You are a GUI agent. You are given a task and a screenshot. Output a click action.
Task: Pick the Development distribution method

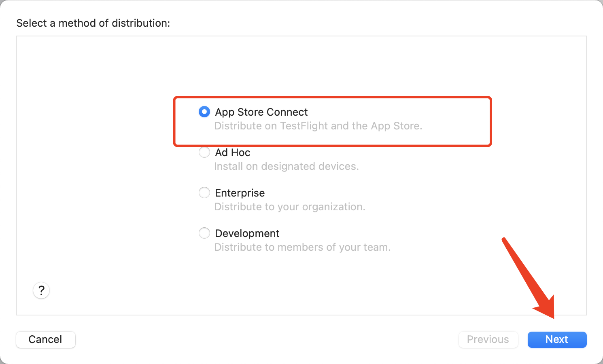coord(204,233)
